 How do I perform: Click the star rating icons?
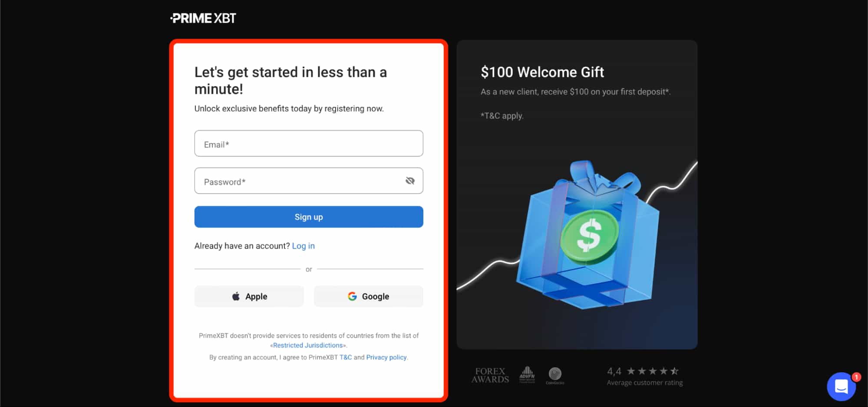pyautogui.click(x=653, y=371)
